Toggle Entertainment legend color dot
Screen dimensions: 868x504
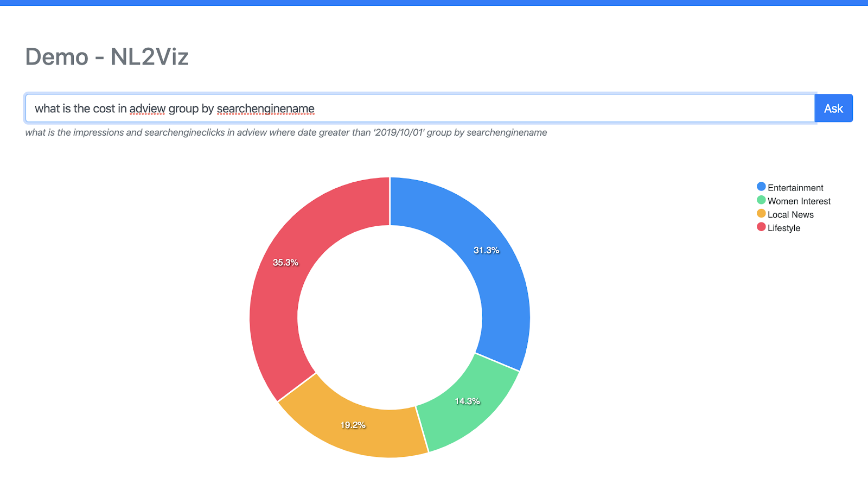pyautogui.click(x=761, y=187)
